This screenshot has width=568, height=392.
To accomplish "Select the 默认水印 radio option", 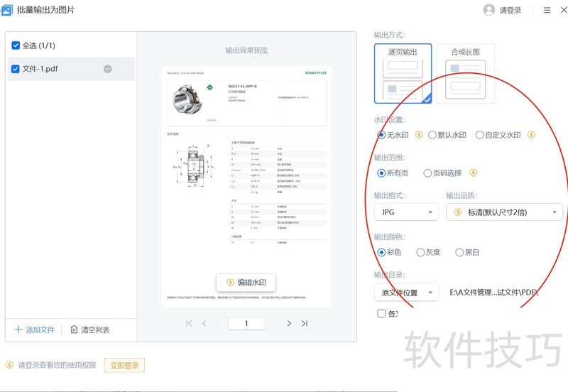I will pos(432,135).
